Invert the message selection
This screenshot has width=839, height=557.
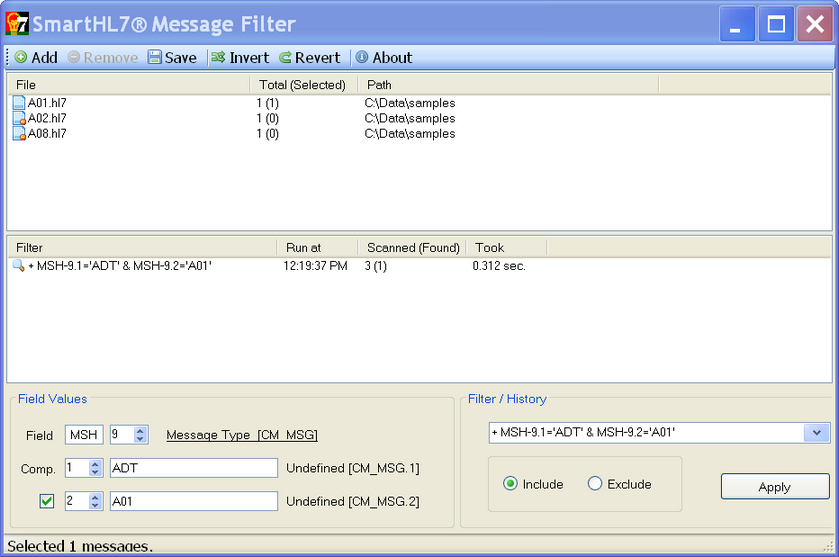240,57
